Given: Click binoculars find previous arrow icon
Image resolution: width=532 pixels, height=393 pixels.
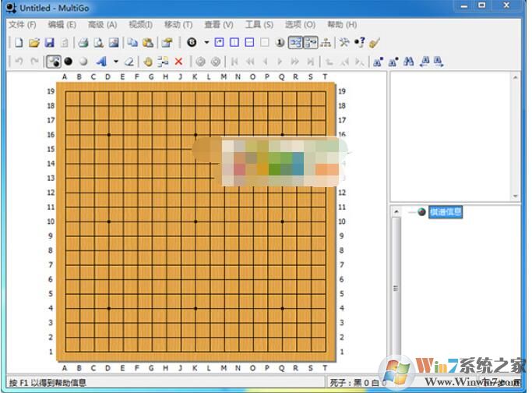Looking at the screenshot, I should pos(424,62).
